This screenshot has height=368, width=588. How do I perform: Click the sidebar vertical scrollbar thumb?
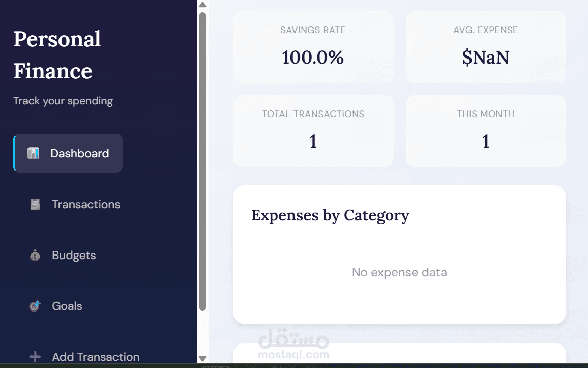point(202,160)
